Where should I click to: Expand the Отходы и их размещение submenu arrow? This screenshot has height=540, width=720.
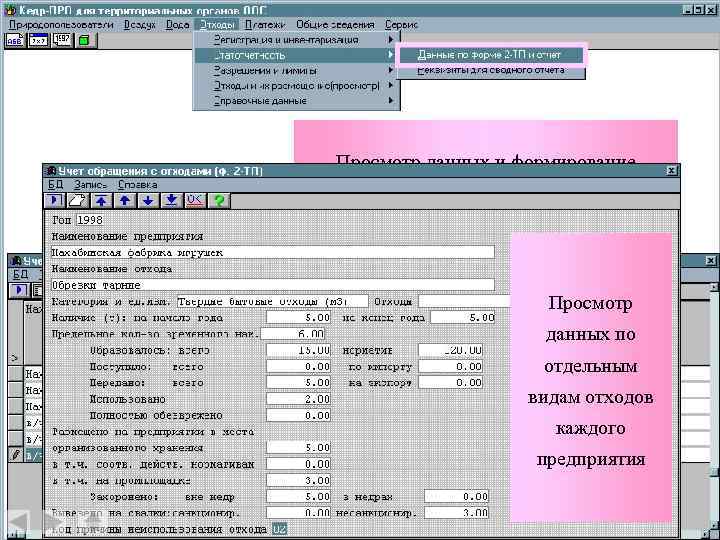391,85
